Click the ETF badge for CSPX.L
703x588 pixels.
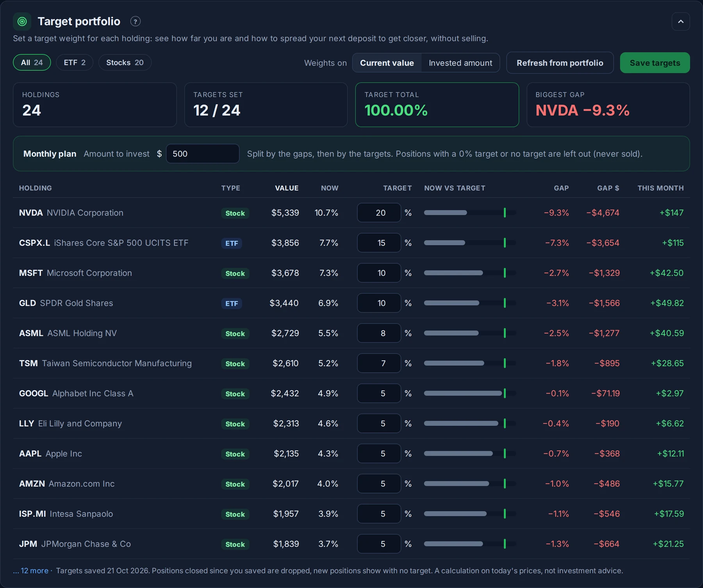(232, 243)
